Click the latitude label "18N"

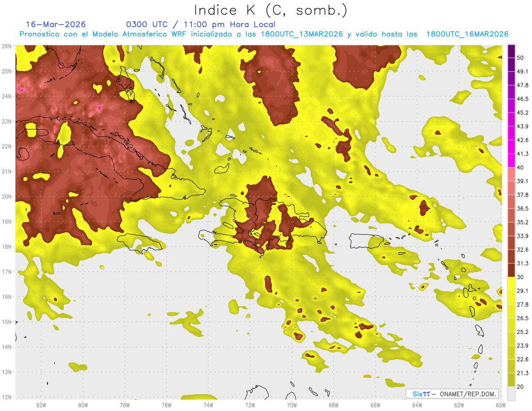coord(6,247)
